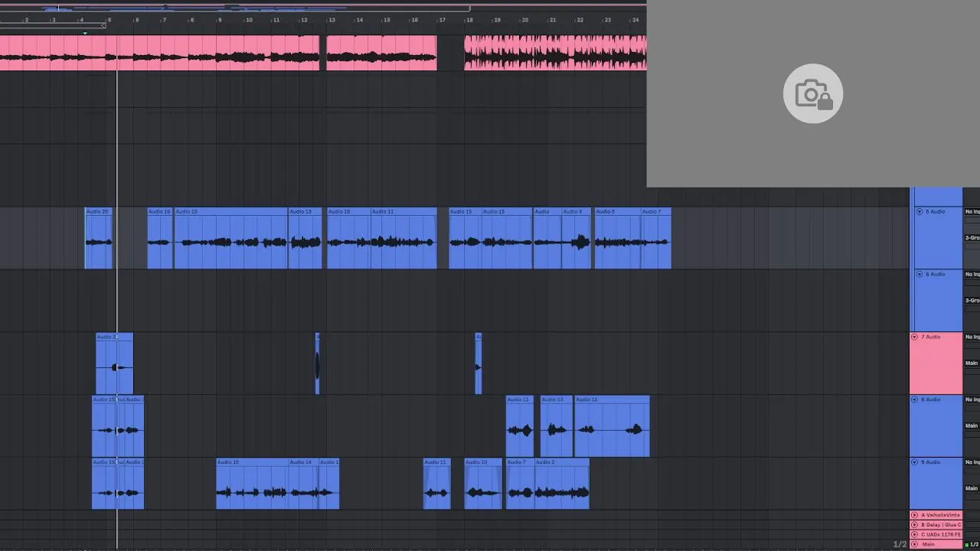Image resolution: width=980 pixels, height=551 pixels.
Task: Select the Audio 11 clip on track 9
Action: point(437,484)
